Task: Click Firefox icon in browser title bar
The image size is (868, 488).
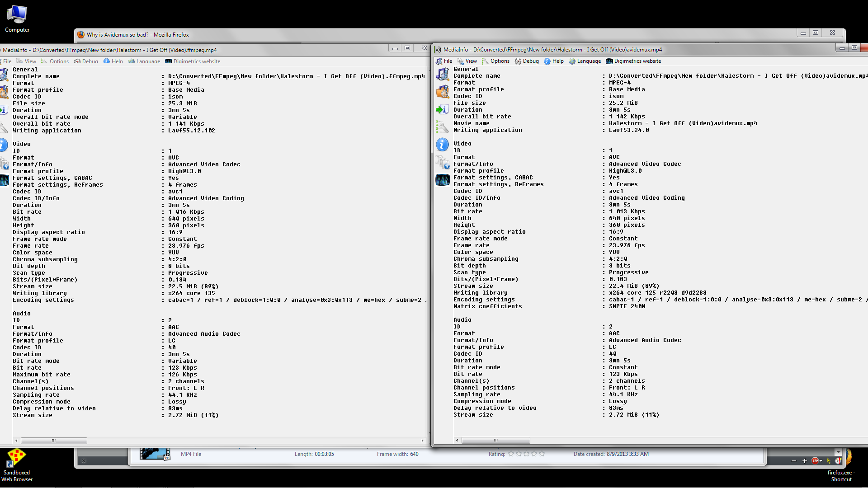Action: click(81, 35)
